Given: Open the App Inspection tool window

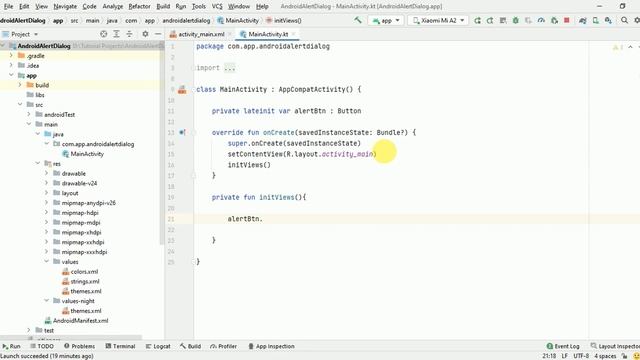Looking at the screenshot, I should 271,346.
